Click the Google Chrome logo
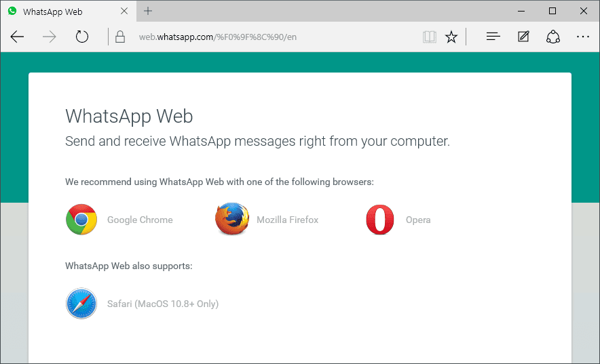 81,220
